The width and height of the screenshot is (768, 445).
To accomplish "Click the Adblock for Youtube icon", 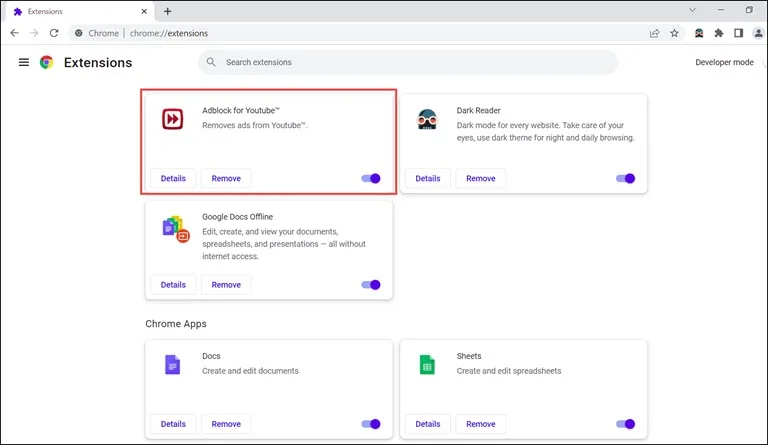I will pos(172,119).
